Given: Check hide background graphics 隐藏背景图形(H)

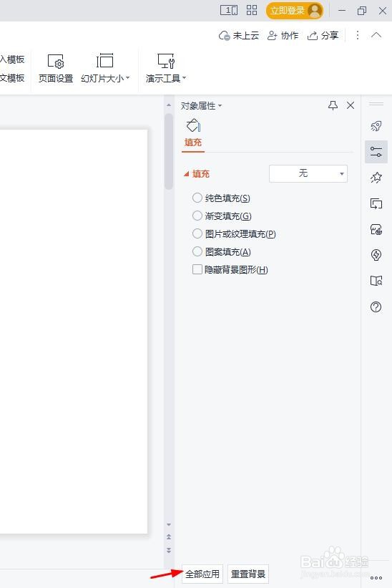Looking at the screenshot, I should [230, 269].
